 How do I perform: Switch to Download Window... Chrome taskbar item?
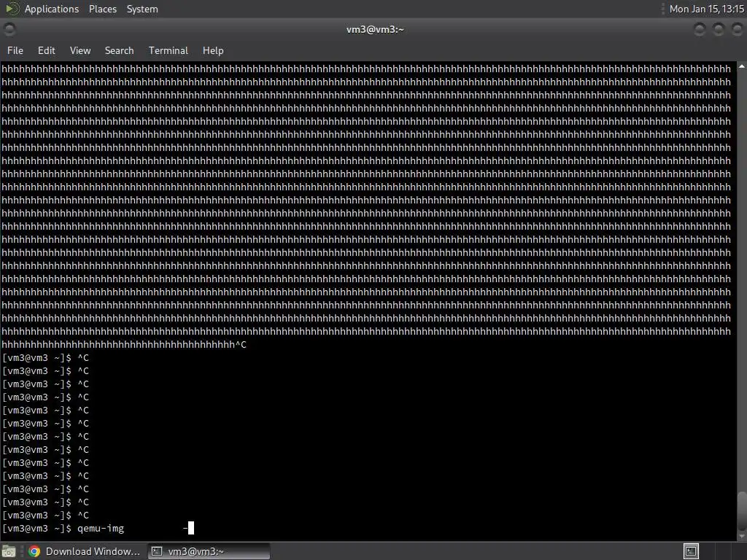[85, 551]
